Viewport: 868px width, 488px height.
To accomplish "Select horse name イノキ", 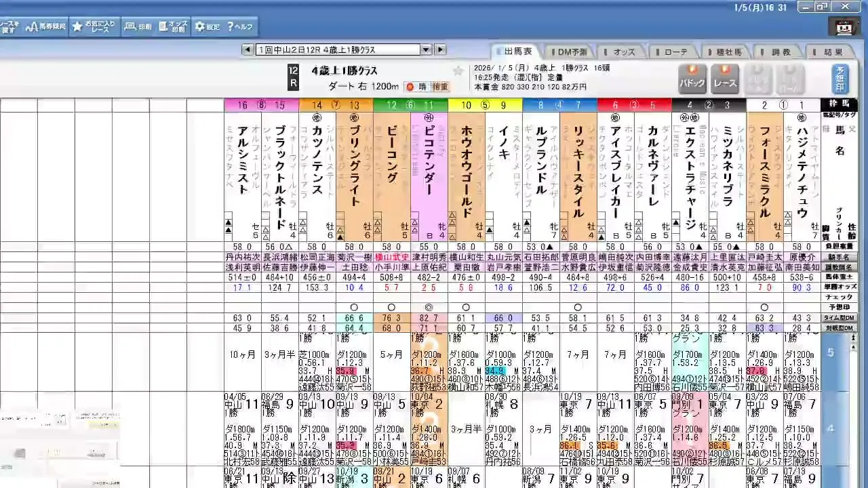I will [503, 142].
